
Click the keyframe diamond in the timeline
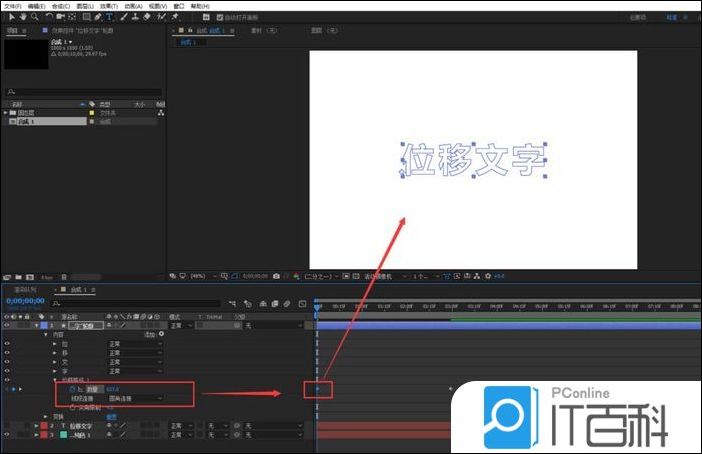click(318, 388)
